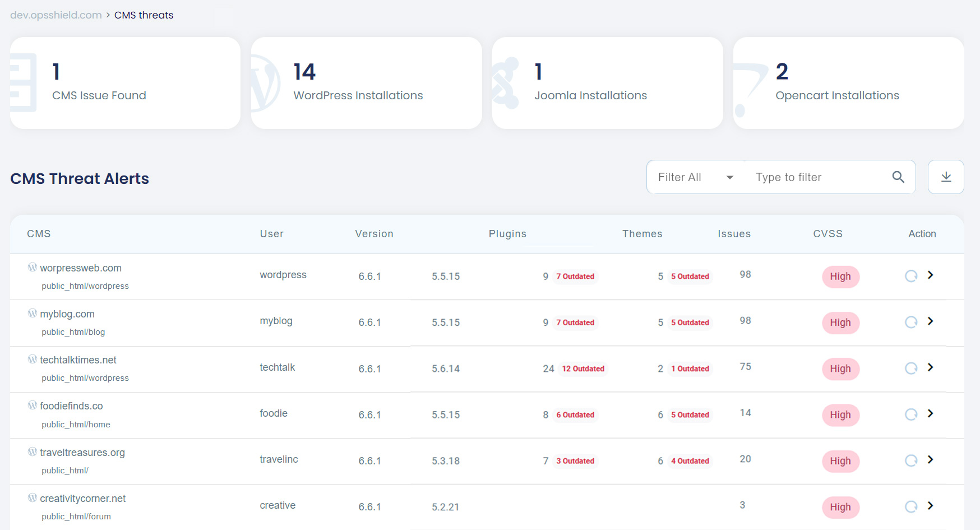980x530 pixels.
Task: Click the 1 Outdated themes tag
Action: tap(690, 368)
